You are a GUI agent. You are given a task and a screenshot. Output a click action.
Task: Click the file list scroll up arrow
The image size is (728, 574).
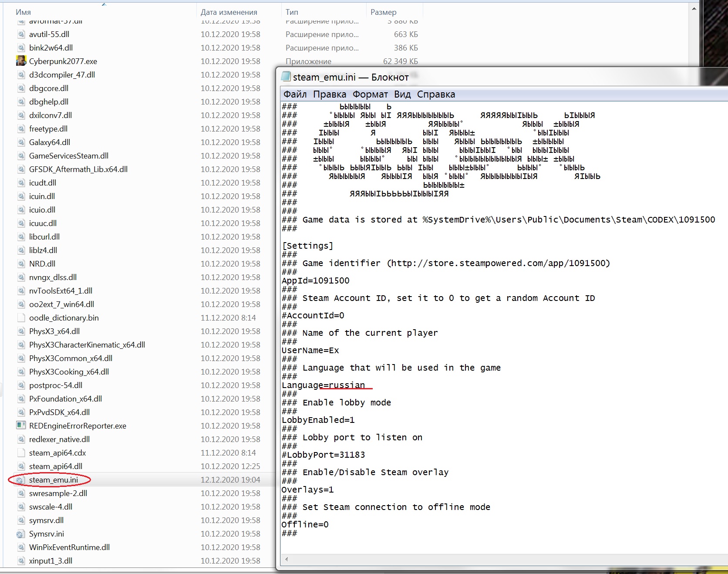click(x=694, y=8)
